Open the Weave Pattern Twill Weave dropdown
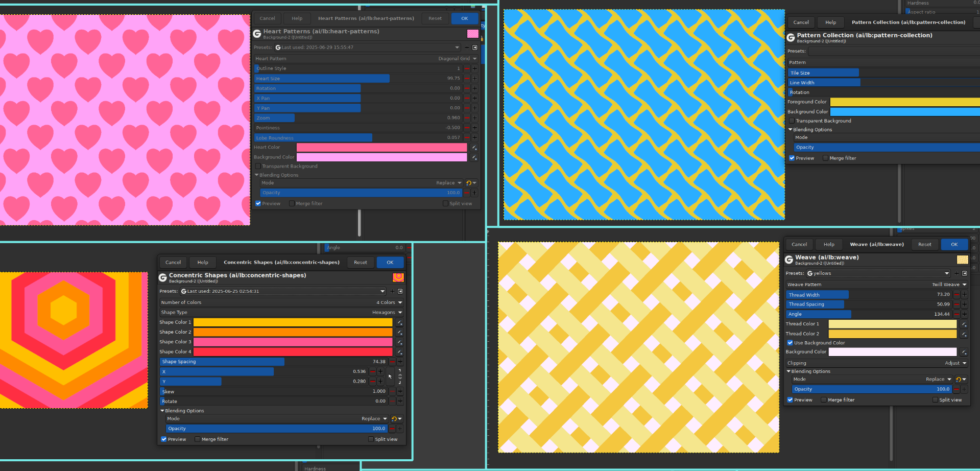The width and height of the screenshot is (980, 471). [x=877, y=285]
